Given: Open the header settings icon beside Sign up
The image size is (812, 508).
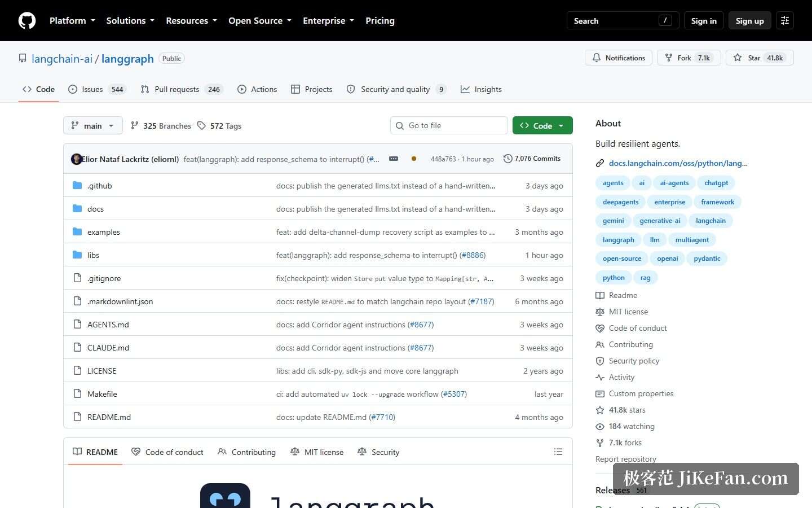Looking at the screenshot, I should (x=785, y=21).
